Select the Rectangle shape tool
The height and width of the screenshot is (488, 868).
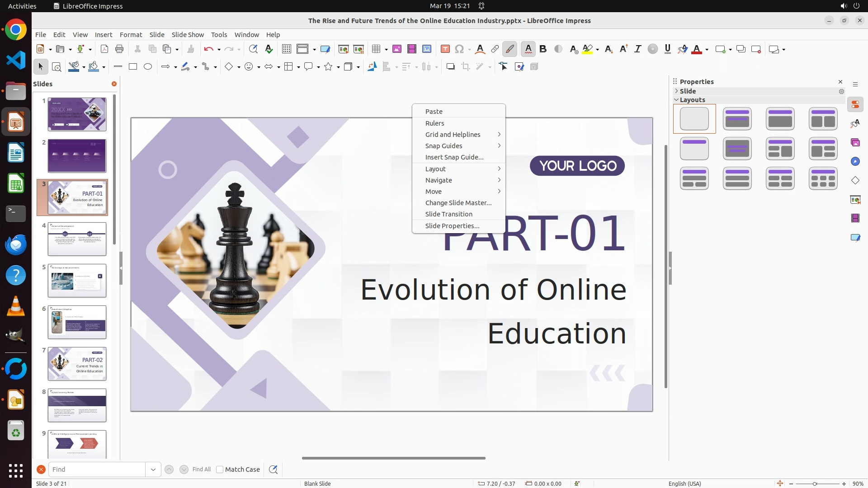click(133, 67)
